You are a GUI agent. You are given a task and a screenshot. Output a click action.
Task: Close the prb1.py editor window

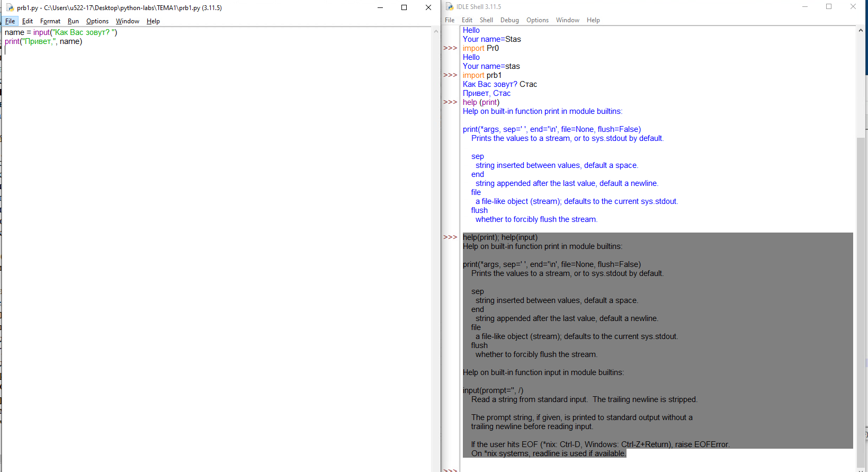[428, 7]
